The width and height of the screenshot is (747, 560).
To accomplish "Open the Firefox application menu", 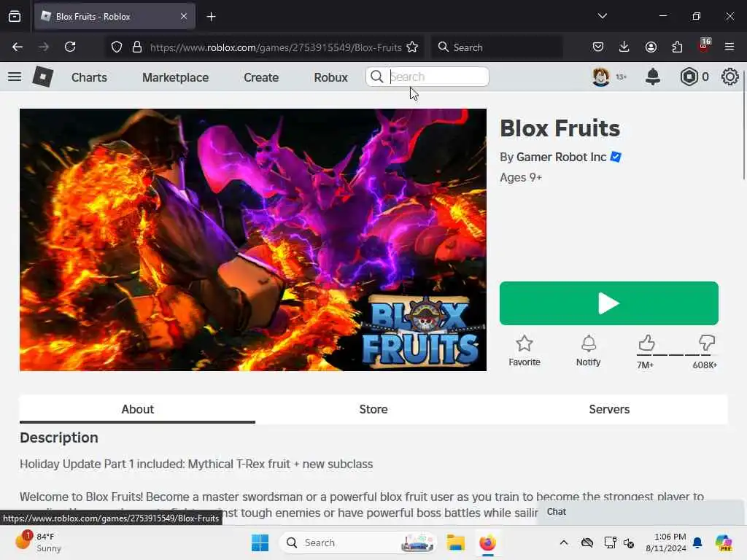I will click(x=729, y=47).
